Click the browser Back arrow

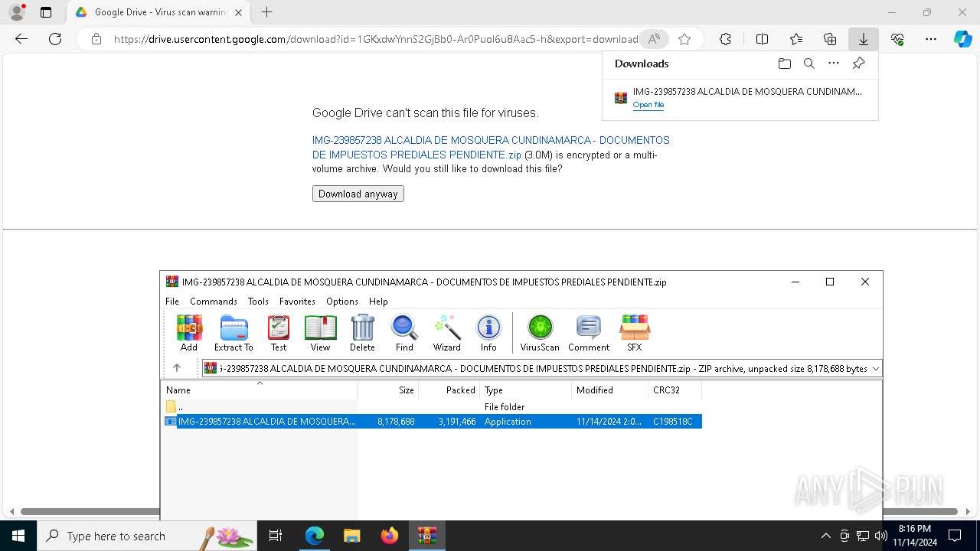click(x=21, y=39)
